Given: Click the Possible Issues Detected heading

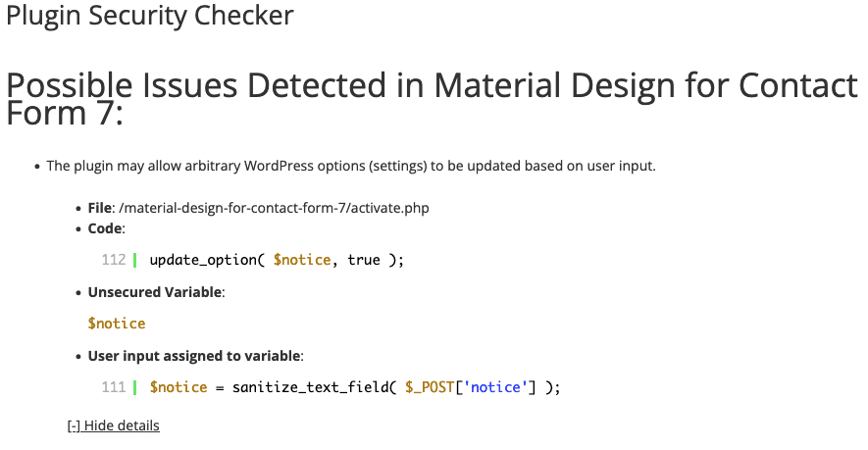Looking at the screenshot, I should click(432, 99).
